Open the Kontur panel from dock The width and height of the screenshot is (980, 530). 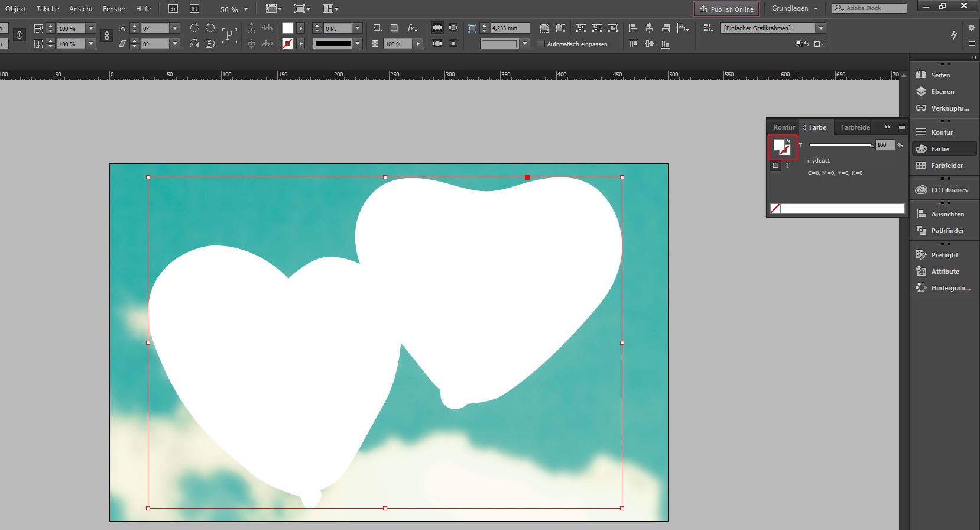click(944, 132)
